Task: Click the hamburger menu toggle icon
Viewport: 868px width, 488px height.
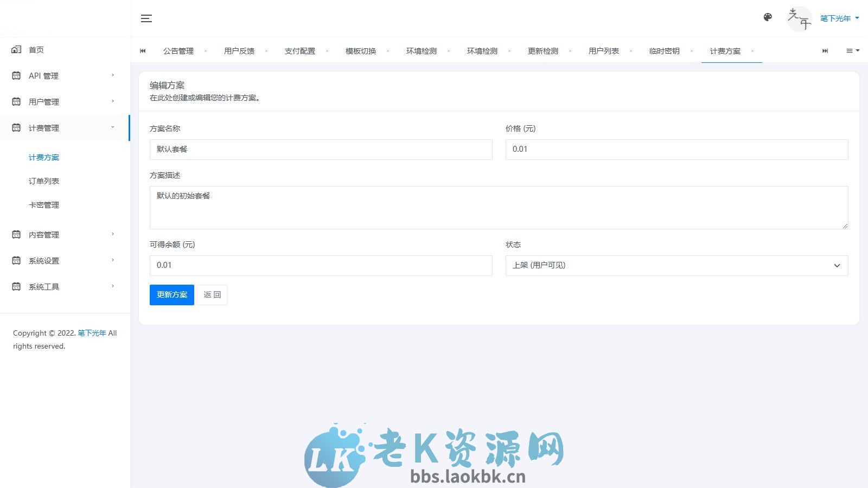Action: 146,18
